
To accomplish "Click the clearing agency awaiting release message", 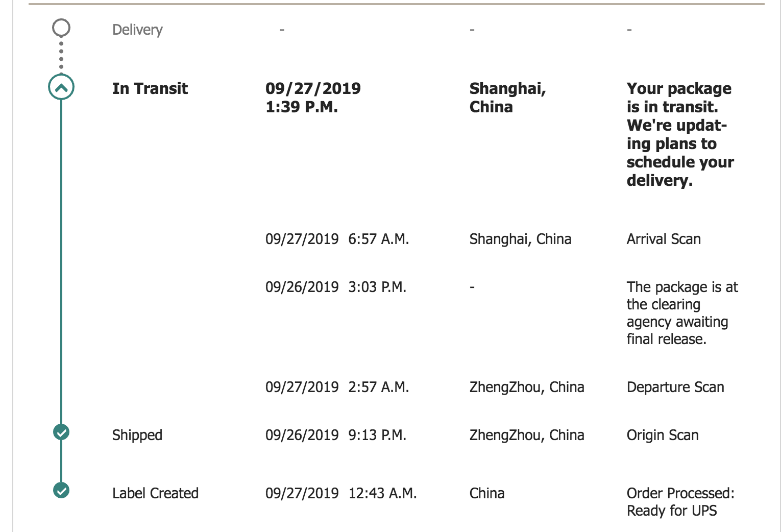I will (682, 313).
